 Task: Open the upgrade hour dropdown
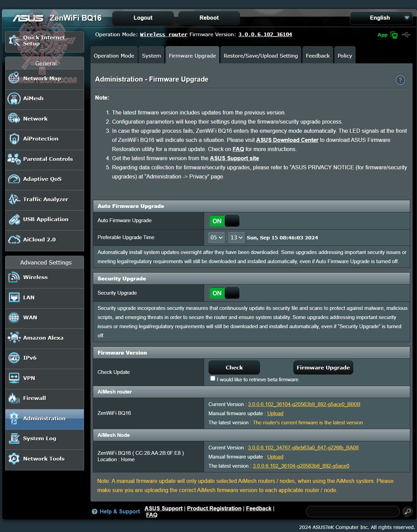coord(216,237)
